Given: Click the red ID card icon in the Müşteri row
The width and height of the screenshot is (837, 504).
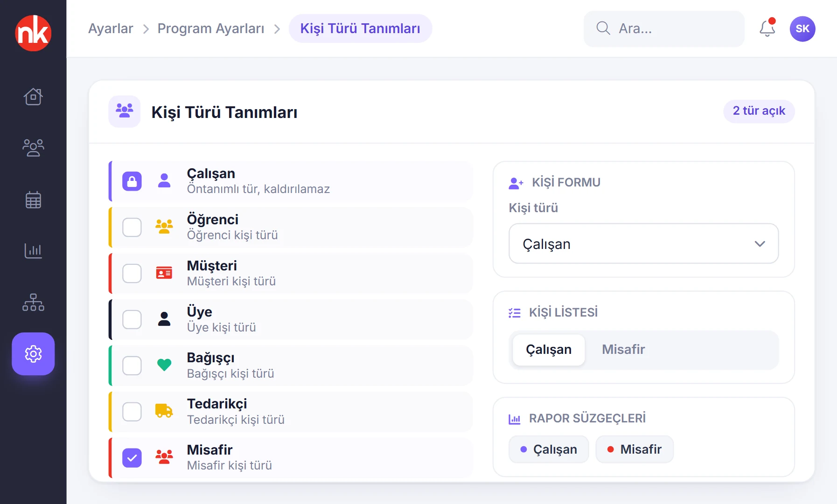Looking at the screenshot, I should pyautogui.click(x=164, y=273).
